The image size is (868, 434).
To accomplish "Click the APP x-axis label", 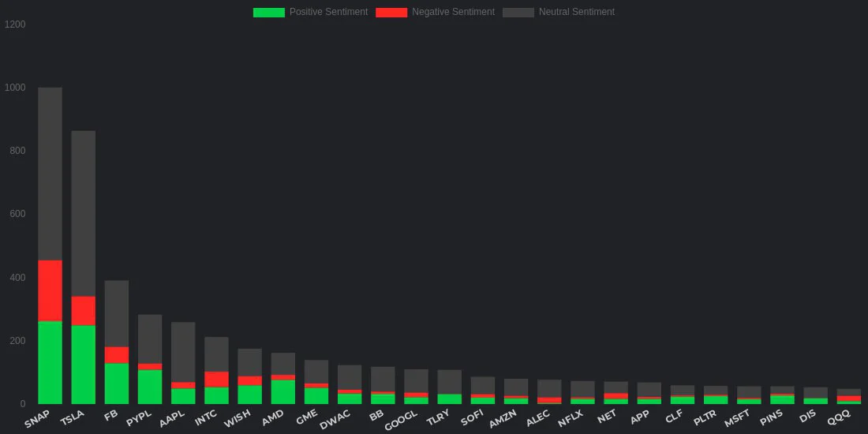I will pos(641,417).
